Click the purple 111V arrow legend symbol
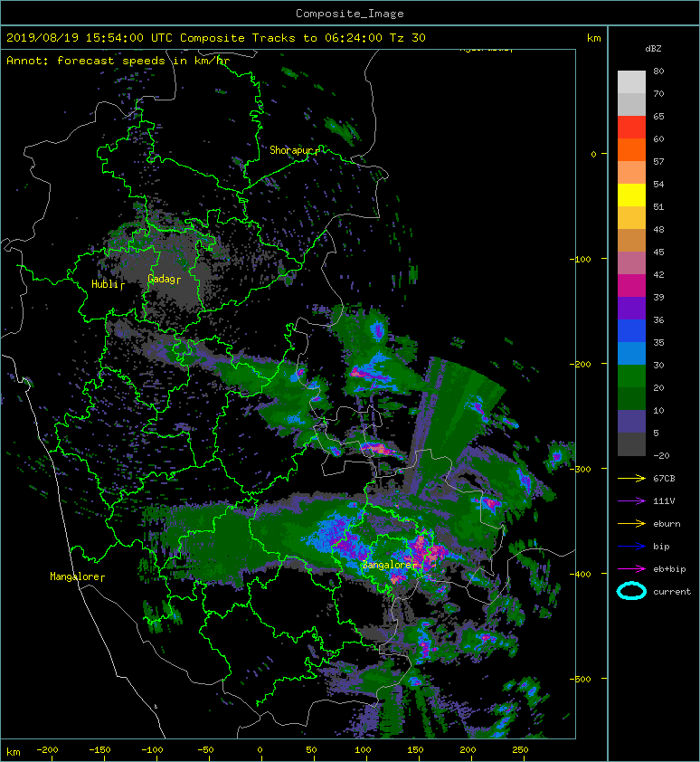 (x=631, y=501)
